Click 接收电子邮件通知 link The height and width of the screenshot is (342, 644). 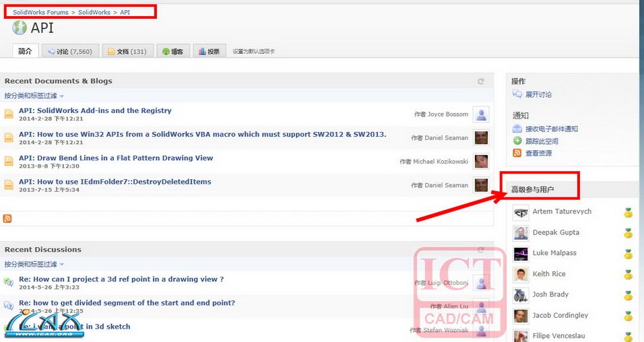coord(552,129)
